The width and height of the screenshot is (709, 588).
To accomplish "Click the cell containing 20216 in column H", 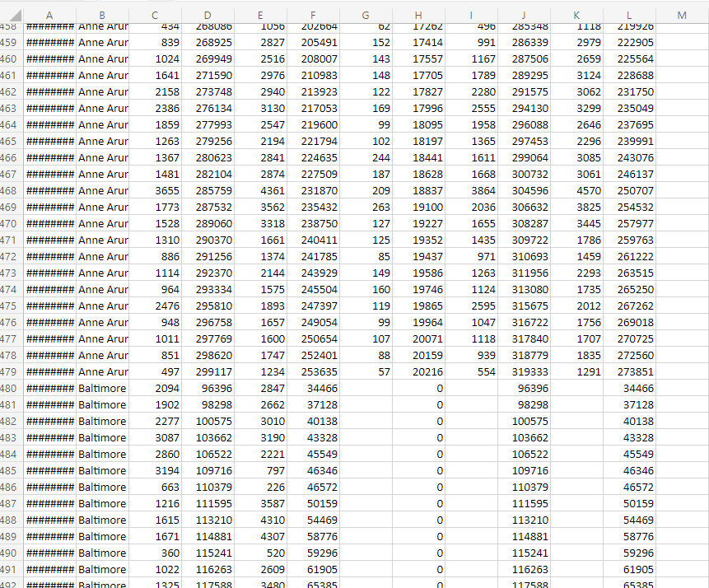I will pos(417,371).
